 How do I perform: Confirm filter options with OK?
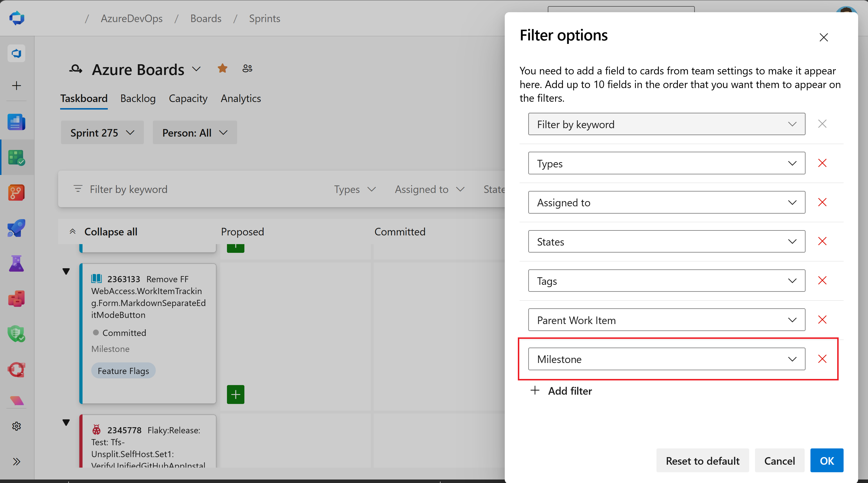click(x=826, y=460)
